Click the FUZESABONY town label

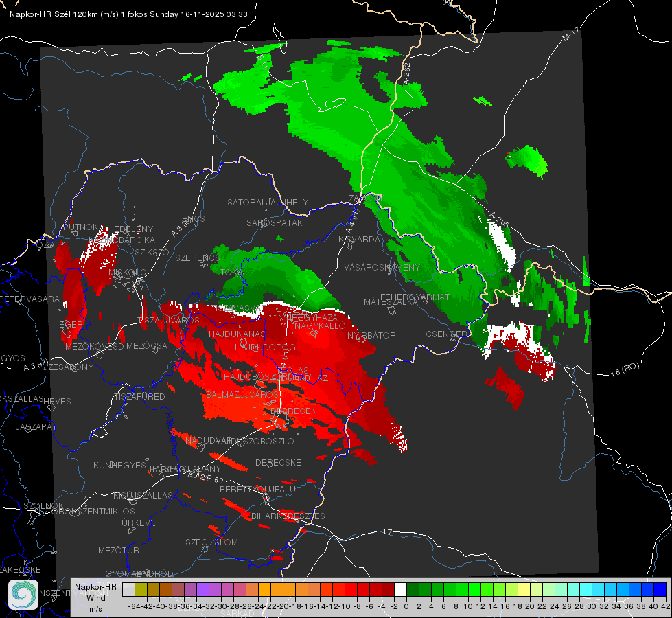coord(65,367)
